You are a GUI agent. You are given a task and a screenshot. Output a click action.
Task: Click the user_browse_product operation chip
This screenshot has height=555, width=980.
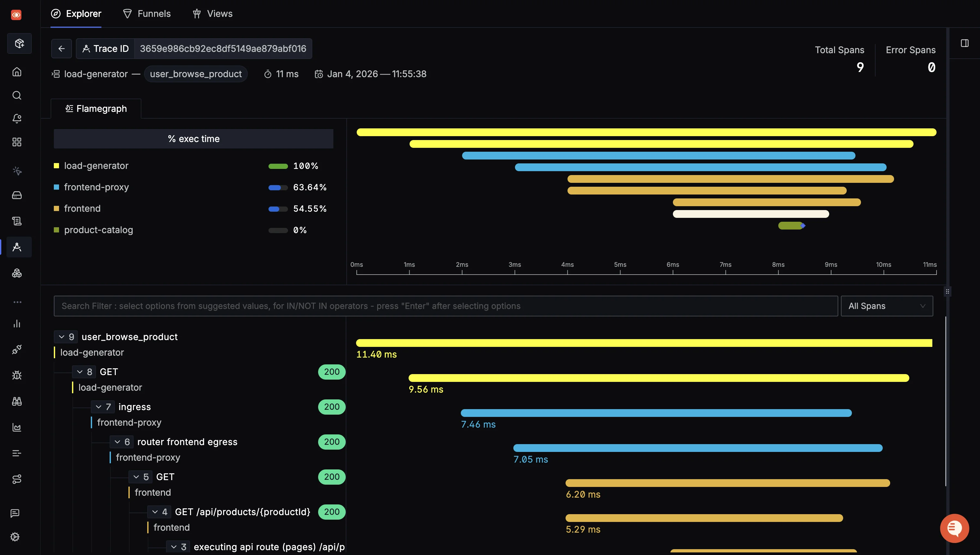[x=196, y=74]
